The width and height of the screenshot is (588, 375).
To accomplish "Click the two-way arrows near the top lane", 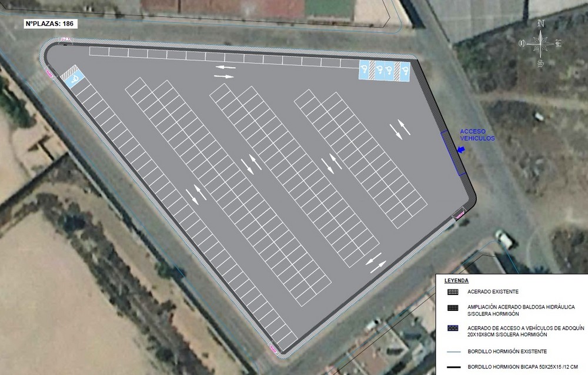I will [x=225, y=72].
